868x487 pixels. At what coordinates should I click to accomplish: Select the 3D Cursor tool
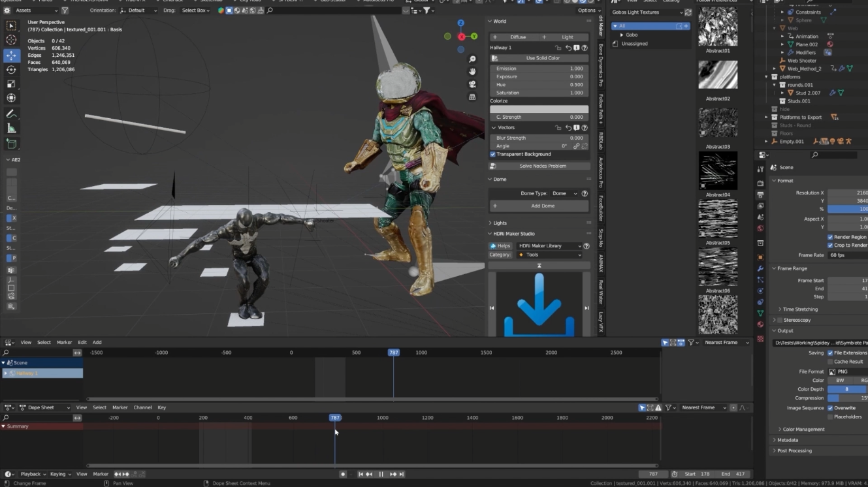coord(11,40)
